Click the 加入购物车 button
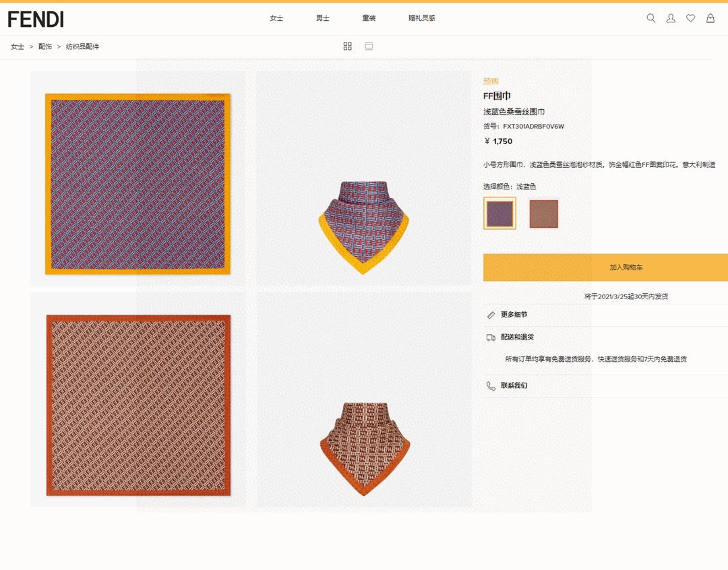Viewport: 728px width, 570px height. click(605, 267)
